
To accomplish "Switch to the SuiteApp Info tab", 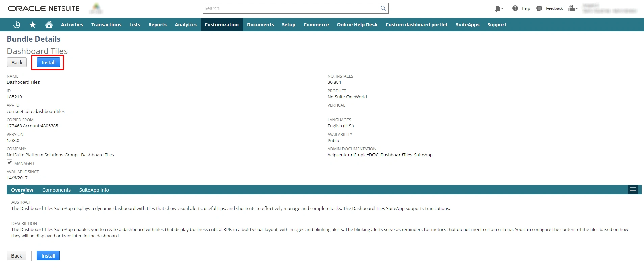I will coord(94,190).
